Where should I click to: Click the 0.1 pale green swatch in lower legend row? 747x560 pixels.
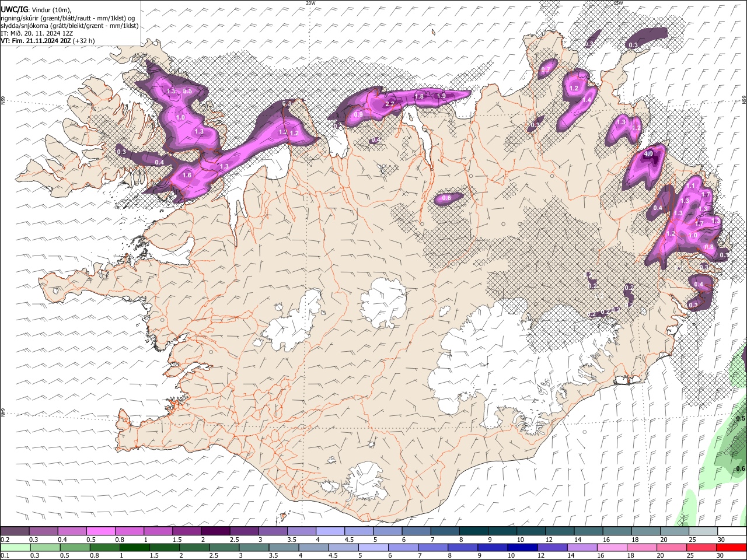15,547
